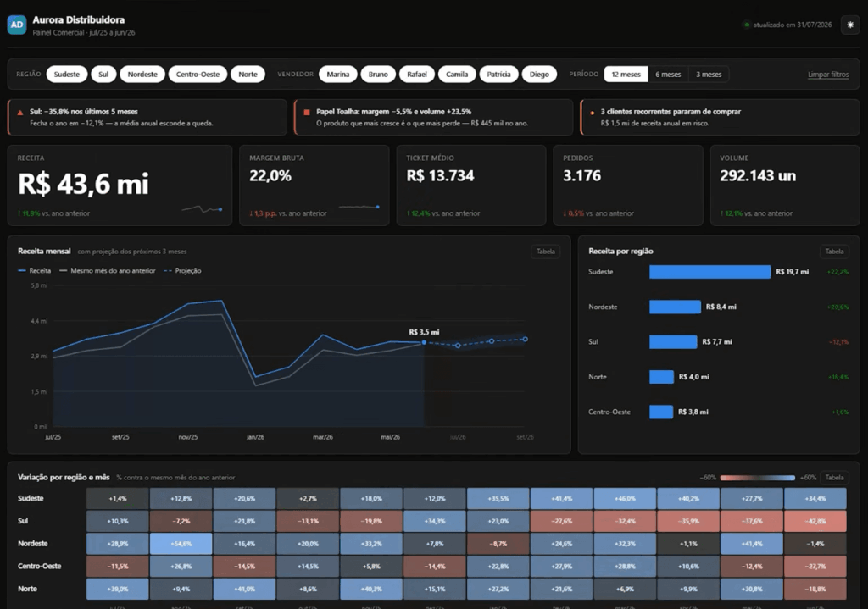Image resolution: width=868 pixels, height=609 pixels.
Task: Select the 6 meses period tab
Action: (x=668, y=75)
